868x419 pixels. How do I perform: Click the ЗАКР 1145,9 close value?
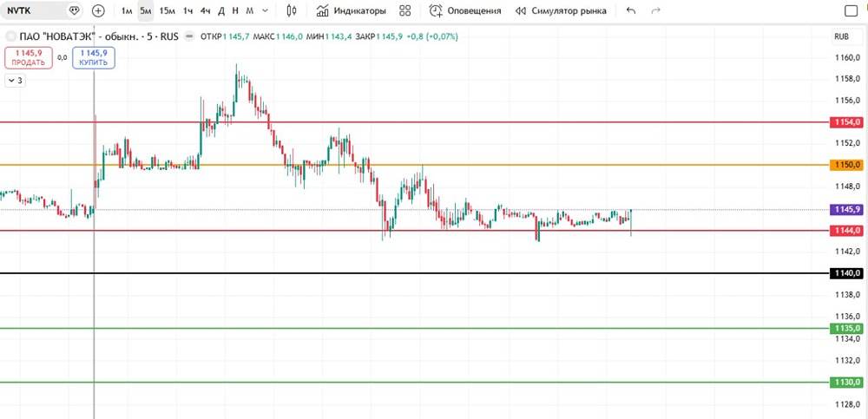click(379, 36)
